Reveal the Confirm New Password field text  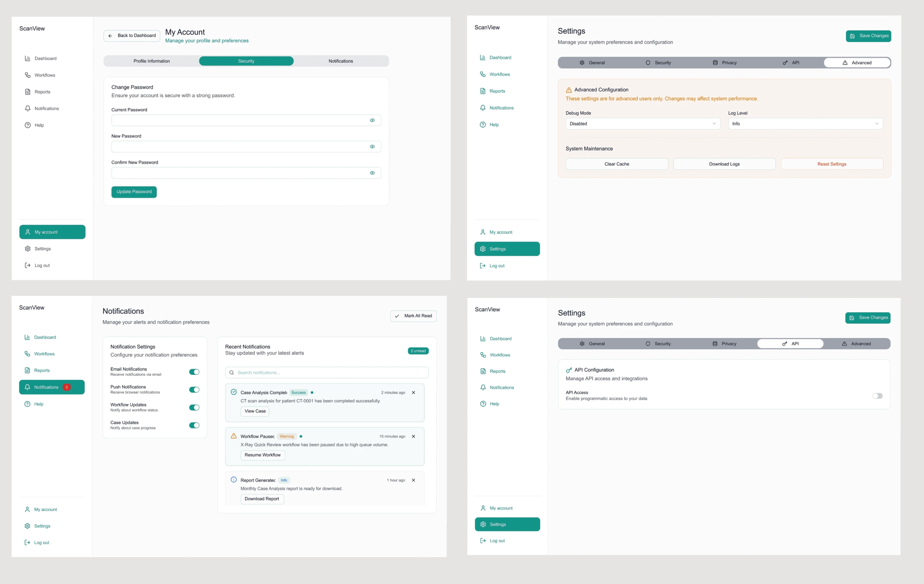coord(372,173)
